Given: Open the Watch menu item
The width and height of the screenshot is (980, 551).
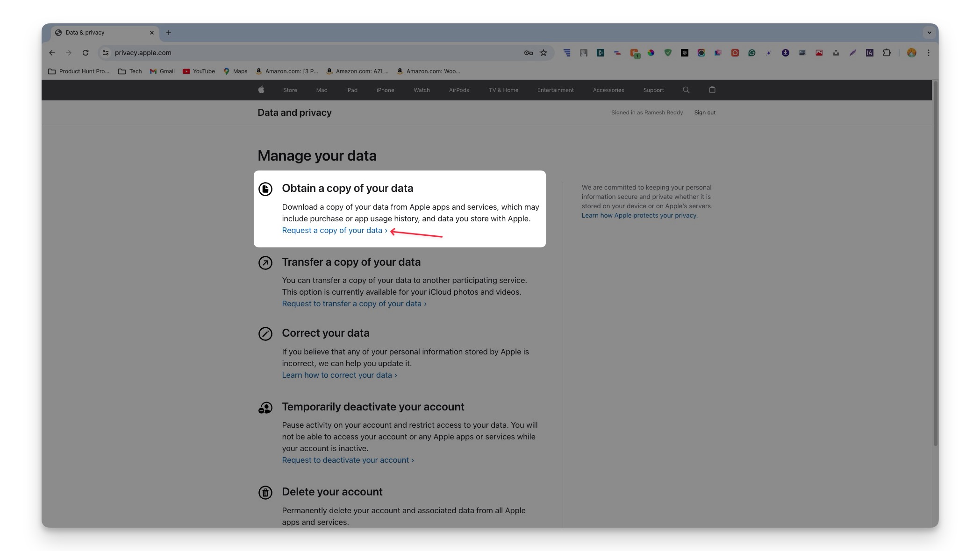Looking at the screenshot, I should pyautogui.click(x=422, y=90).
